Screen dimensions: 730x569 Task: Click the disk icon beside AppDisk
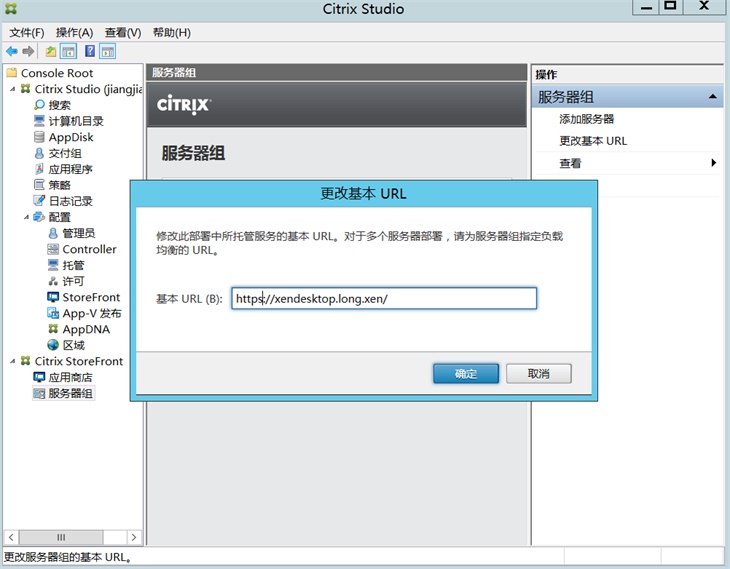[x=40, y=137]
